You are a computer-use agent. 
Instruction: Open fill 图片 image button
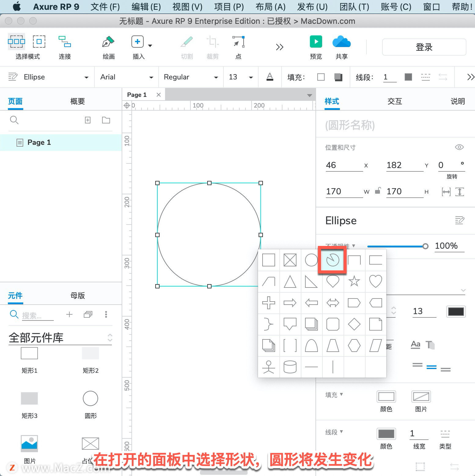tap(421, 397)
